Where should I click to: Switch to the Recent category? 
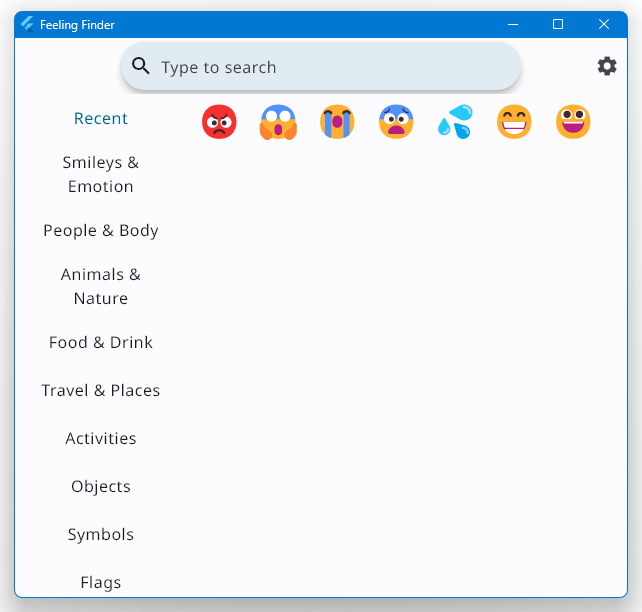point(101,118)
